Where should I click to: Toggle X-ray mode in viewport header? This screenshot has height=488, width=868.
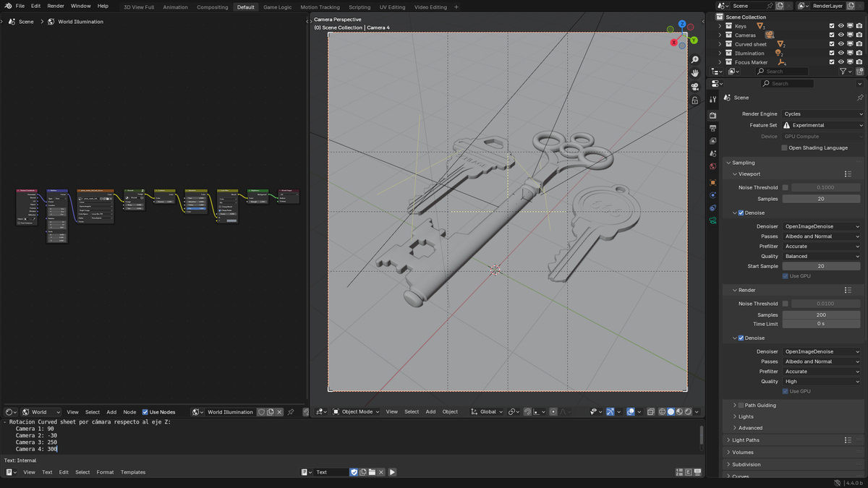click(650, 411)
